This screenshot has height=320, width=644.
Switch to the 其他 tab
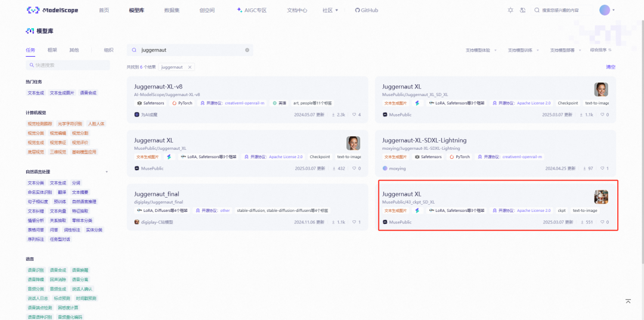point(74,50)
